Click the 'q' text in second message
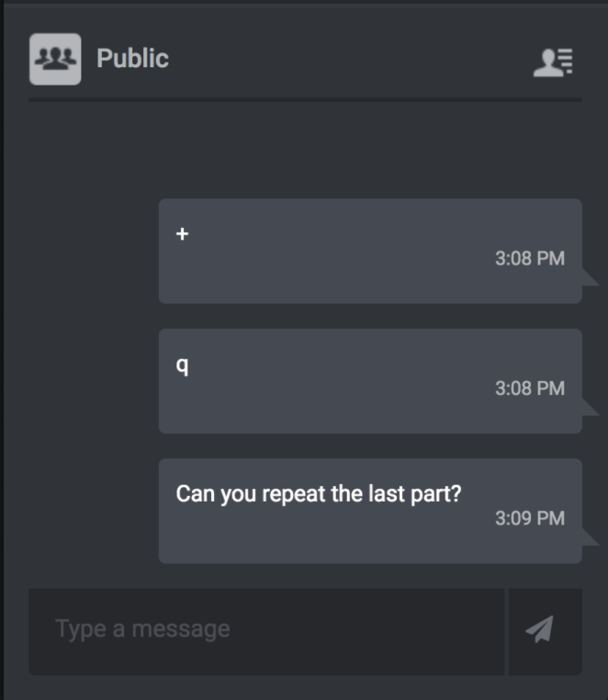The height and width of the screenshot is (700, 608). coord(182,366)
